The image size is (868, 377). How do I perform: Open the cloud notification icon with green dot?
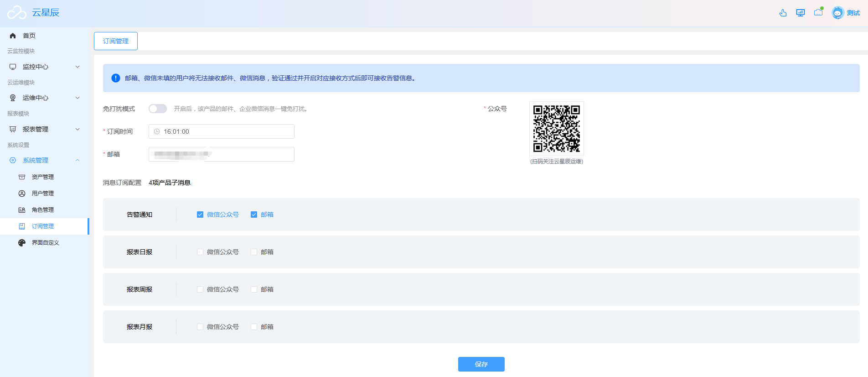click(819, 12)
